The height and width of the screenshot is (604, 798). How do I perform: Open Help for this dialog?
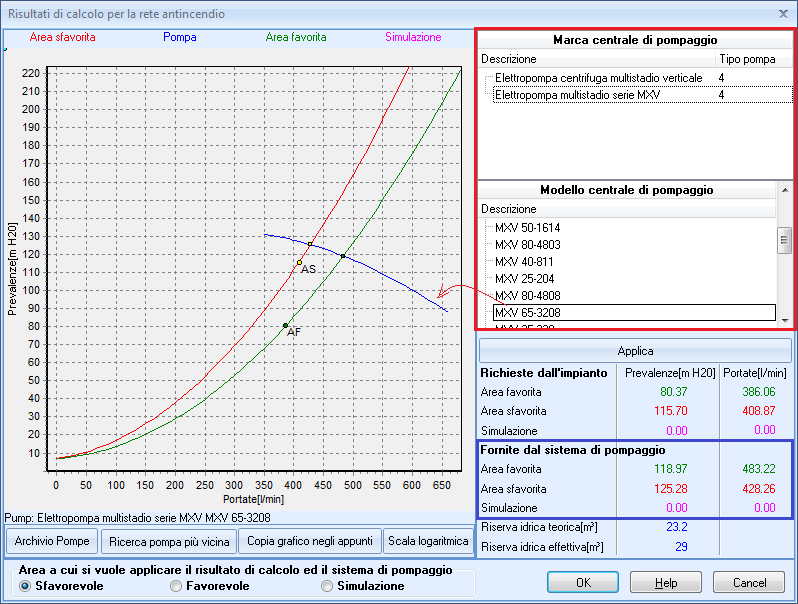coord(666,582)
